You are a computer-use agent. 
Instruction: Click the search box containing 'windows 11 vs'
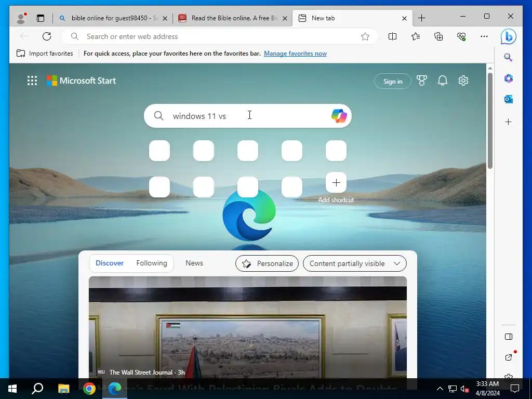(247, 116)
